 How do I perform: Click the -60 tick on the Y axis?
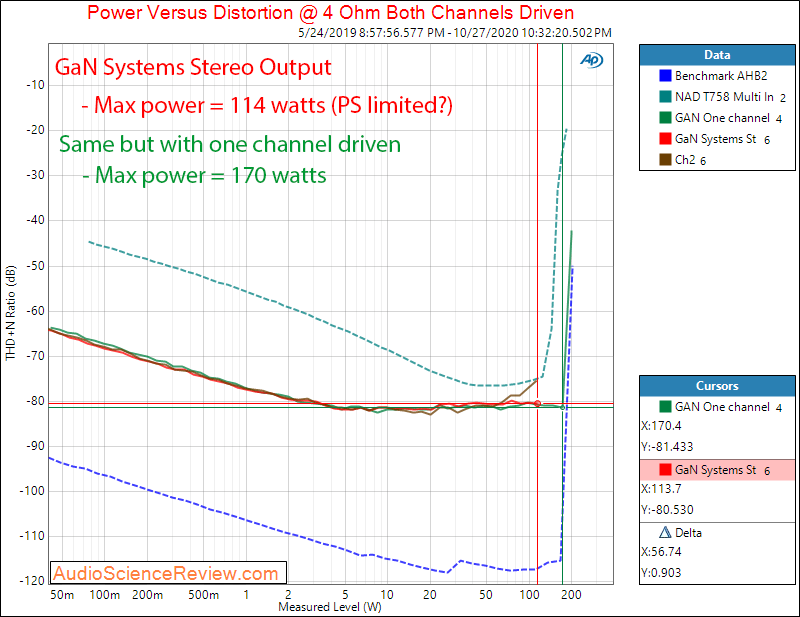coord(35,311)
